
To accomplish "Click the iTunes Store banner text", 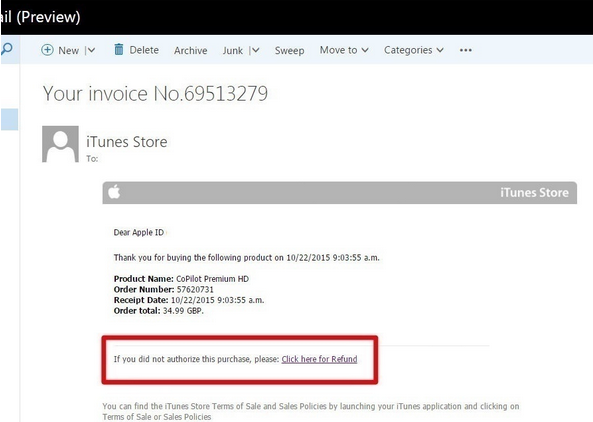I will point(534,192).
